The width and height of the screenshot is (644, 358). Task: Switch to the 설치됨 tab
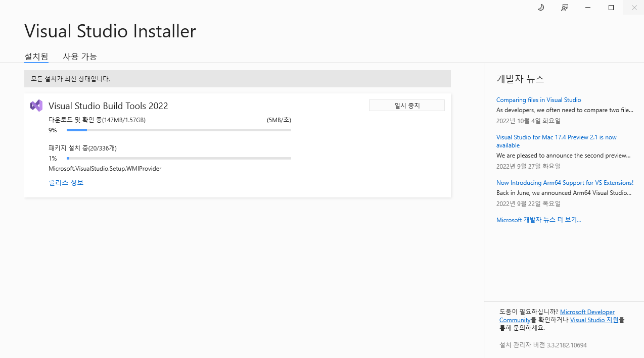tap(36, 57)
